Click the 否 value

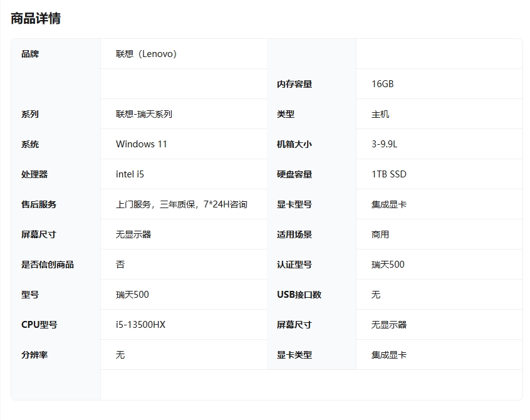[x=120, y=265]
